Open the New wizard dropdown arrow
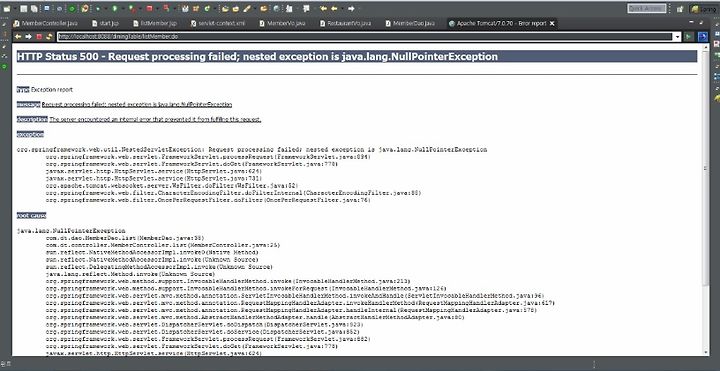 (15, 9)
